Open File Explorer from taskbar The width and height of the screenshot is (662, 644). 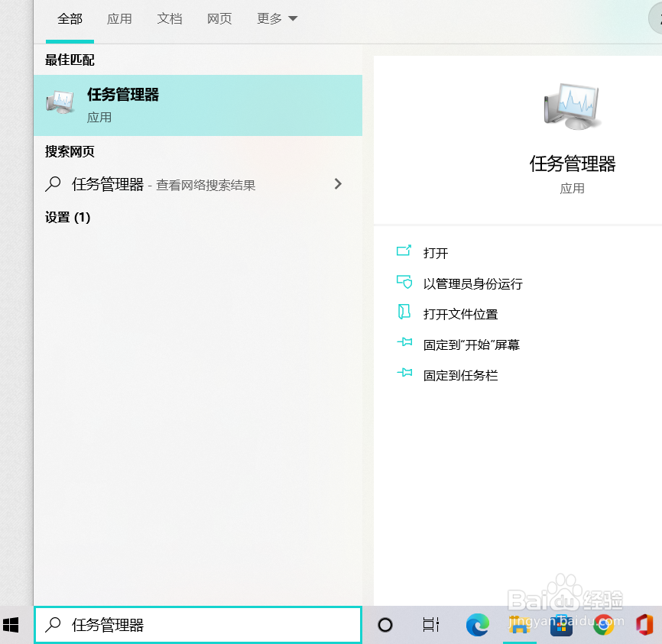[519, 625]
